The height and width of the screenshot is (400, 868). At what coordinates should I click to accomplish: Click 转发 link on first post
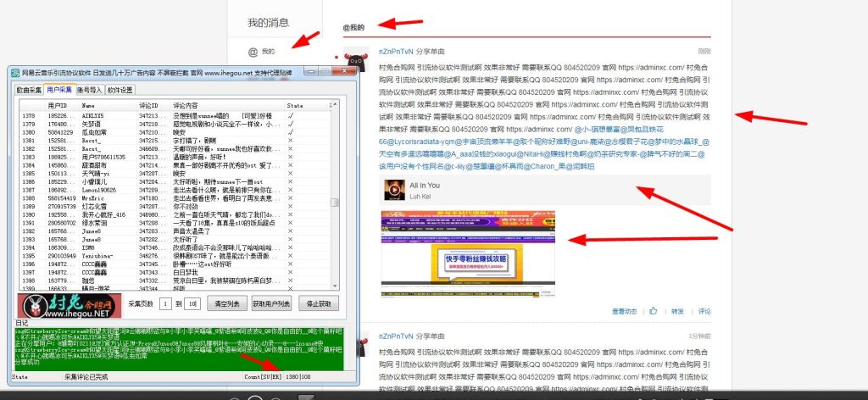[x=677, y=312]
